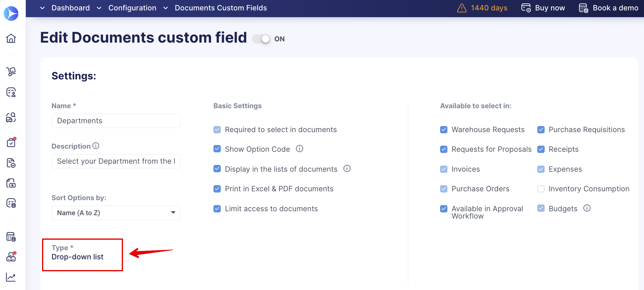Expand the Configuration chevron in breadcrumb
Screen dimensions: 644x290
[99, 8]
